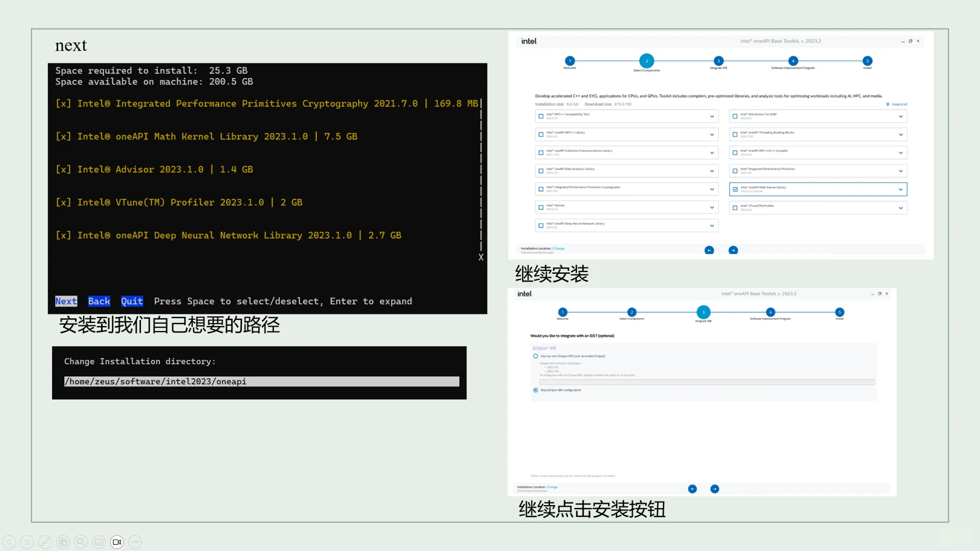Viewport: 980px width, 551px height.
Task: Check the Intel Advisor component checkbox
Action: (x=541, y=207)
